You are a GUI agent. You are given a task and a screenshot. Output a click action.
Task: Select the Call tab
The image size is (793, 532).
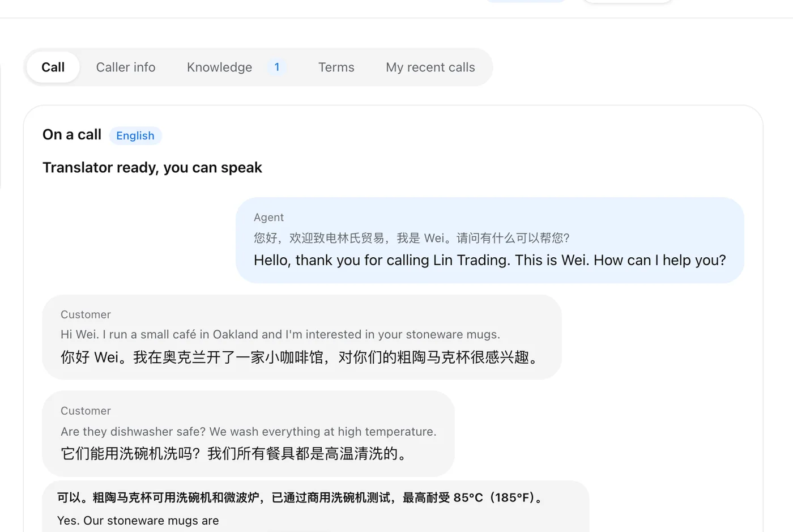(53, 67)
